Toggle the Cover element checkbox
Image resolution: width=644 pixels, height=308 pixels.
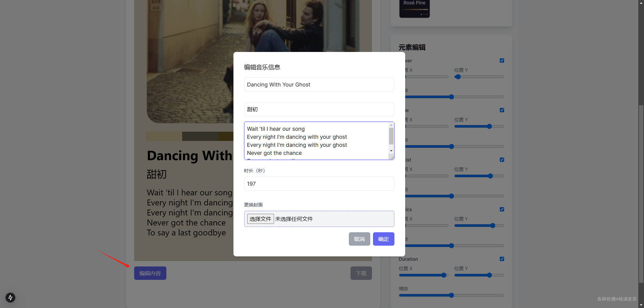click(x=502, y=61)
